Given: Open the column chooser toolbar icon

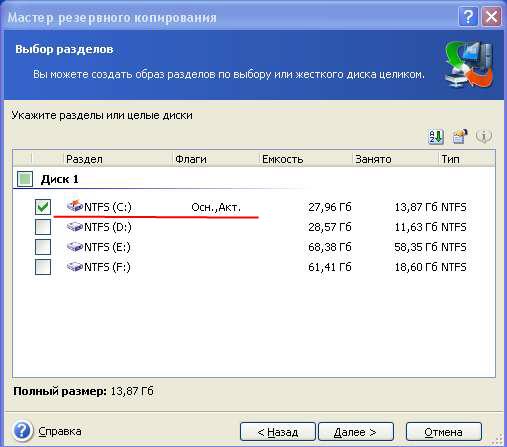Looking at the screenshot, I should 459,136.
